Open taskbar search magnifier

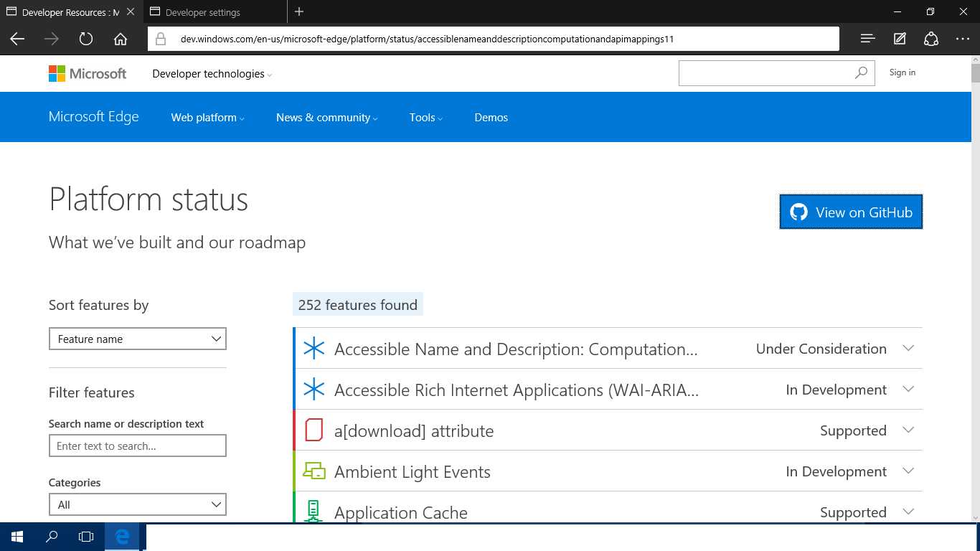click(52, 537)
